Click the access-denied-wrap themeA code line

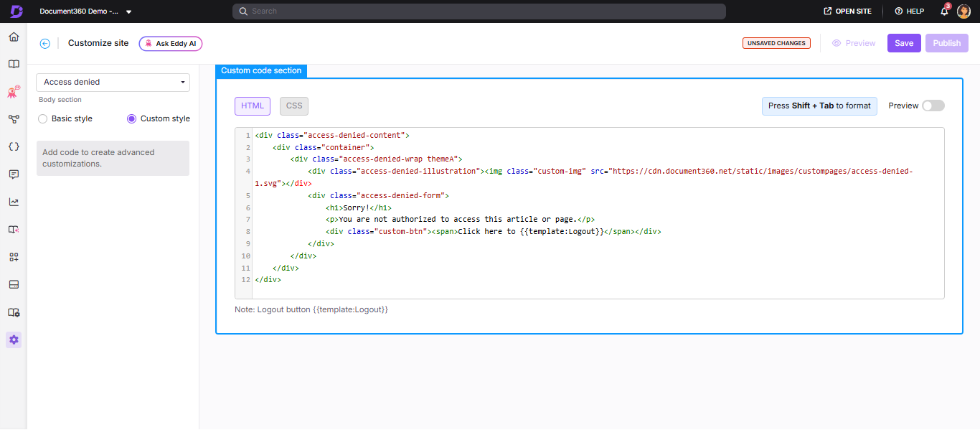377,159
